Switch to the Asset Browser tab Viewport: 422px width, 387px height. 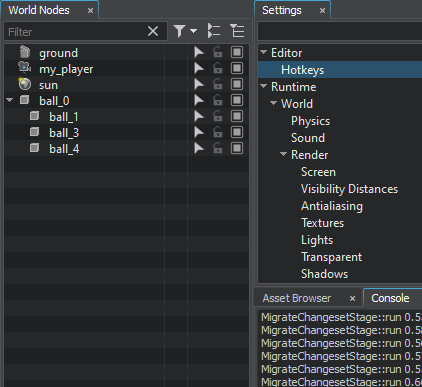coord(297,298)
